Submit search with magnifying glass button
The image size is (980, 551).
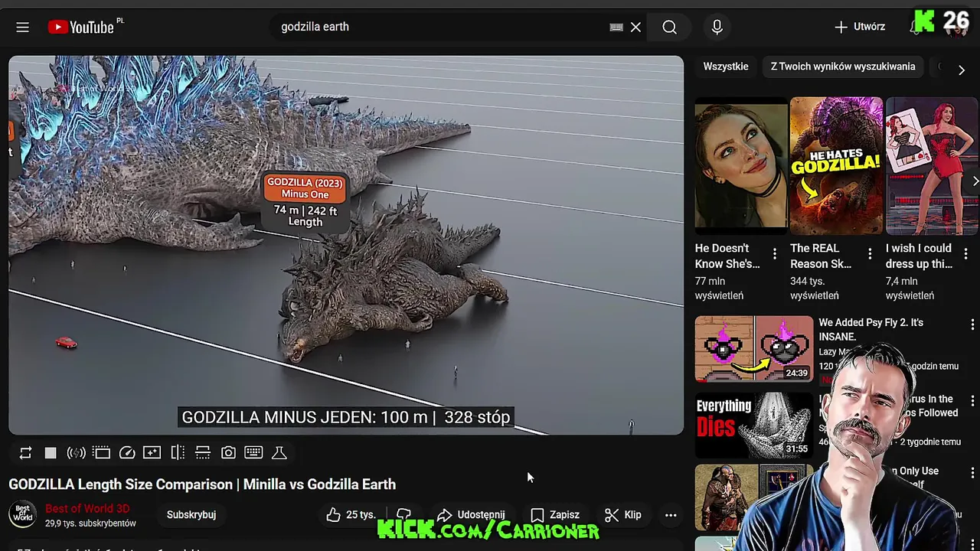pos(669,27)
